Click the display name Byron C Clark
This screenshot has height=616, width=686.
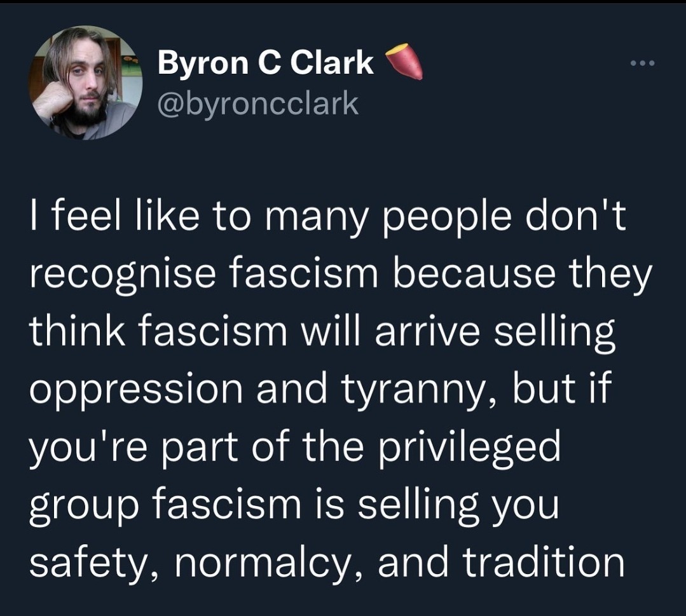point(266,62)
